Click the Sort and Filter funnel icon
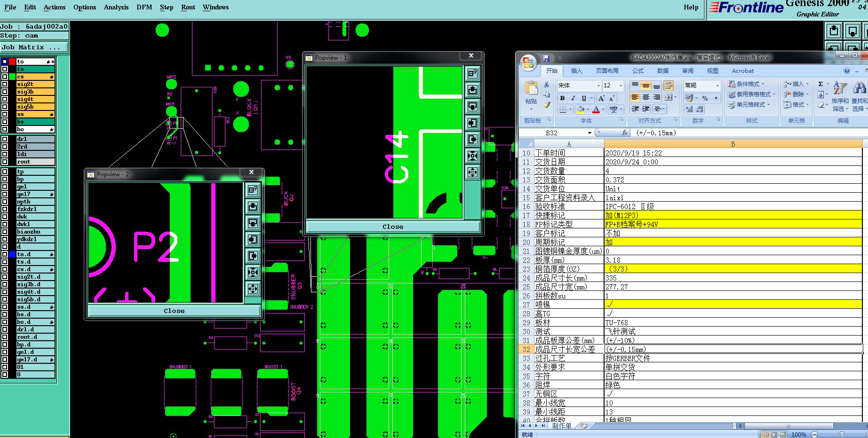Viewport: 868px width, 438px height. pos(840,88)
